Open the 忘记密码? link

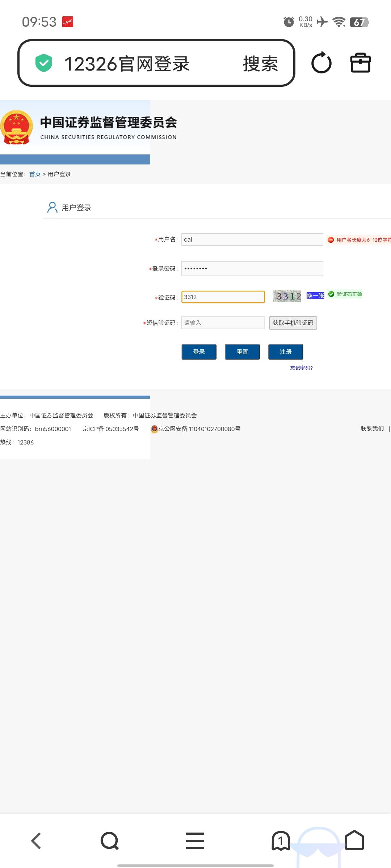click(x=301, y=368)
